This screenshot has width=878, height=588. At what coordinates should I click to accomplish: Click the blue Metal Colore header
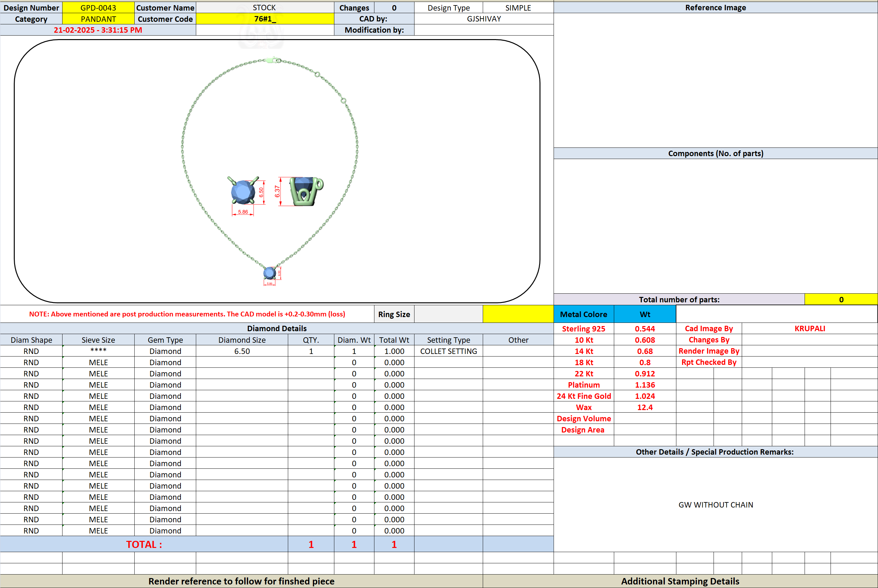(584, 314)
